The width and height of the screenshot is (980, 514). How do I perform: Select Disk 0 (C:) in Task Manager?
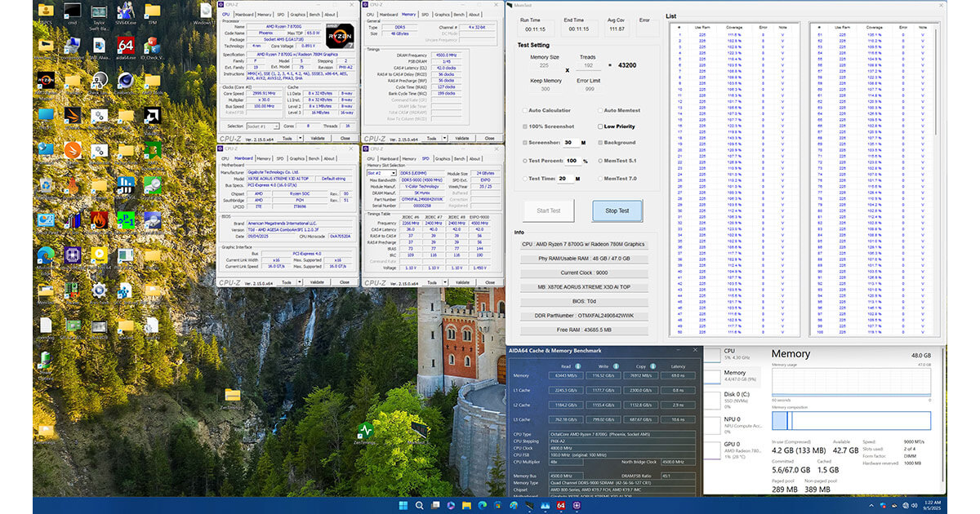point(737,397)
